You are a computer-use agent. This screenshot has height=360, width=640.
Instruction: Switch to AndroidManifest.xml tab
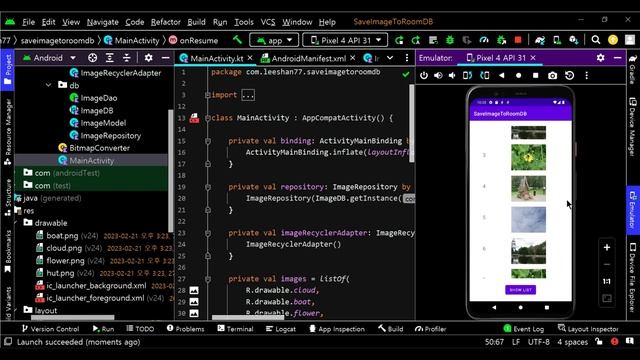pyautogui.click(x=309, y=58)
